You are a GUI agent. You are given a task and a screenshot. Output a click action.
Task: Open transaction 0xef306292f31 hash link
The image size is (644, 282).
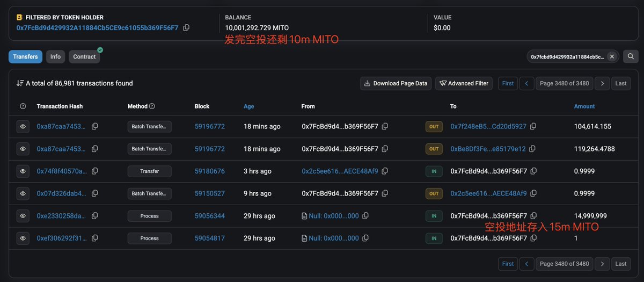(61, 238)
